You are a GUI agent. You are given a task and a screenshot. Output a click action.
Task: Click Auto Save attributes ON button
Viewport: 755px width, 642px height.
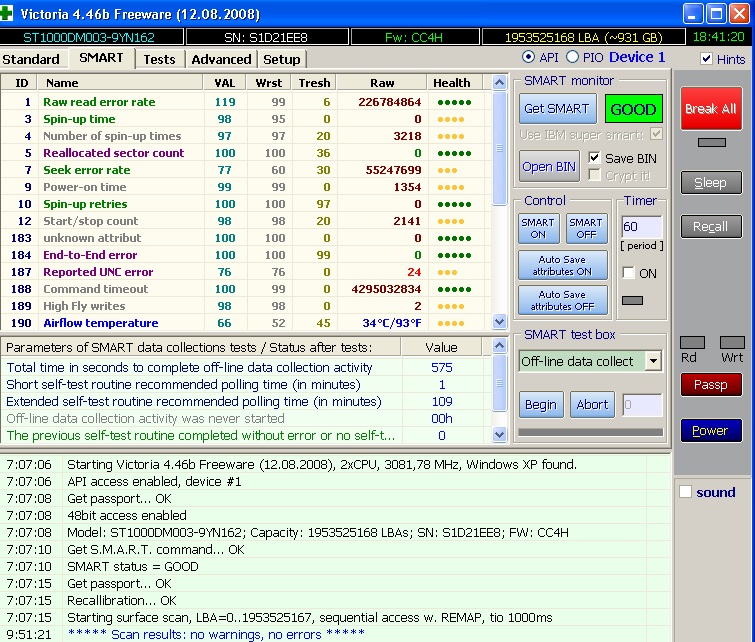pos(562,265)
